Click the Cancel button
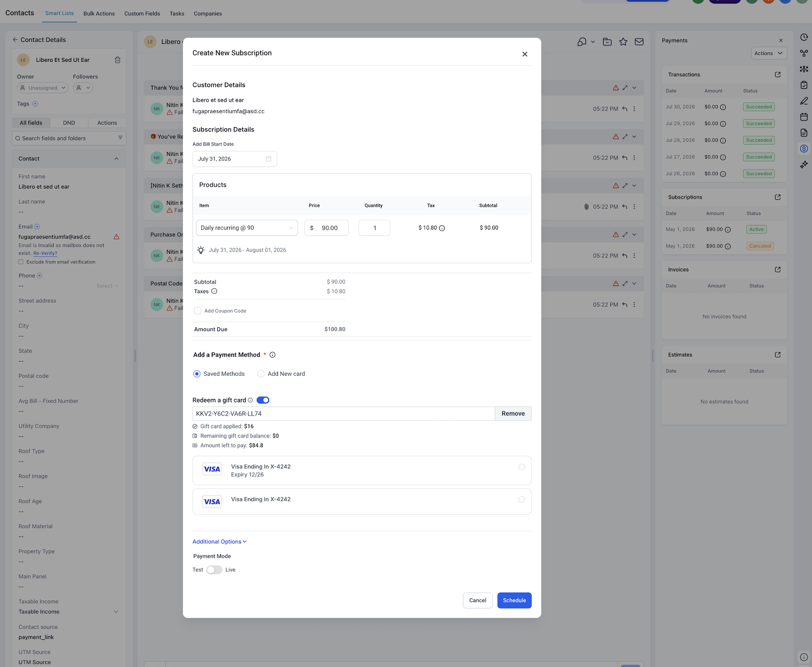Image resolution: width=812 pixels, height=667 pixels. tap(478, 600)
